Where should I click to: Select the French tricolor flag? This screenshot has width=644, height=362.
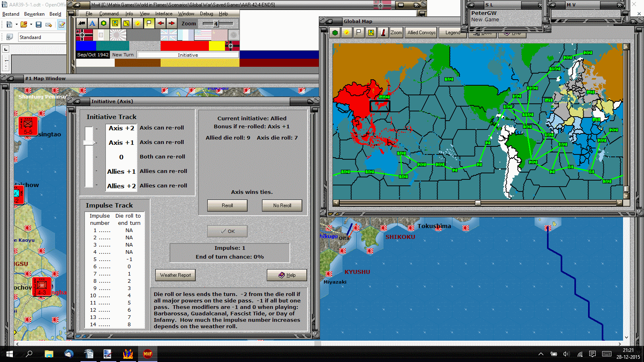pos(186,35)
